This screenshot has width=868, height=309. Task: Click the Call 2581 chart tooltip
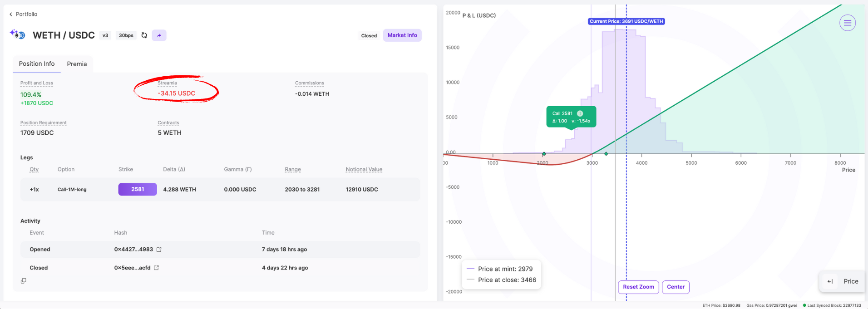point(571,117)
